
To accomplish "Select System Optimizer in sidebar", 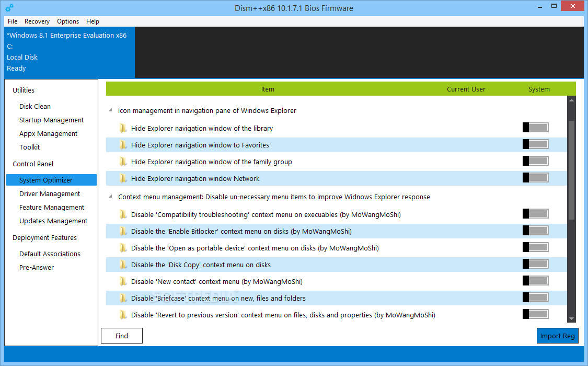I will (x=51, y=180).
